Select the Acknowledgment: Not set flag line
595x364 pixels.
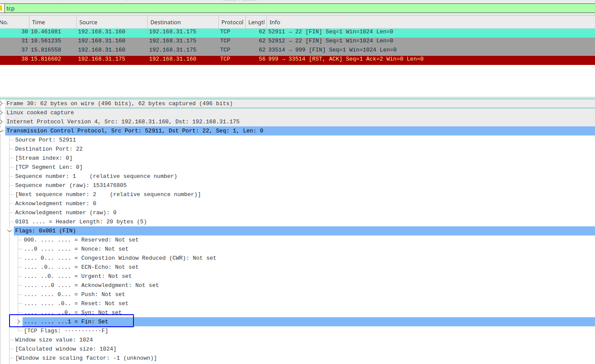[91, 285]
